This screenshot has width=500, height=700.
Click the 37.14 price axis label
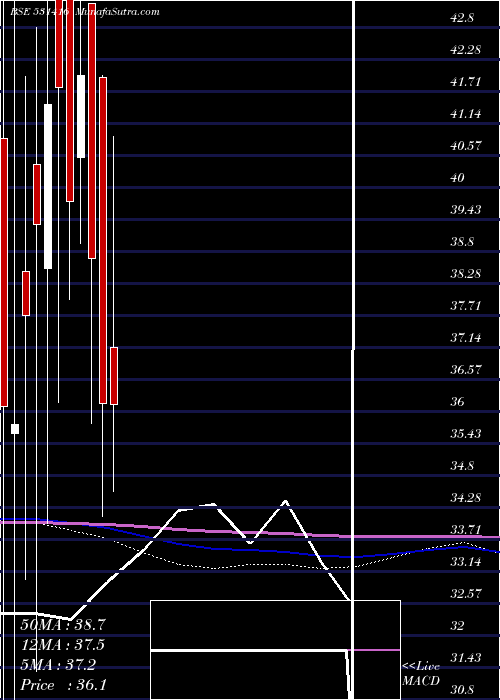[x=466, y=338]
